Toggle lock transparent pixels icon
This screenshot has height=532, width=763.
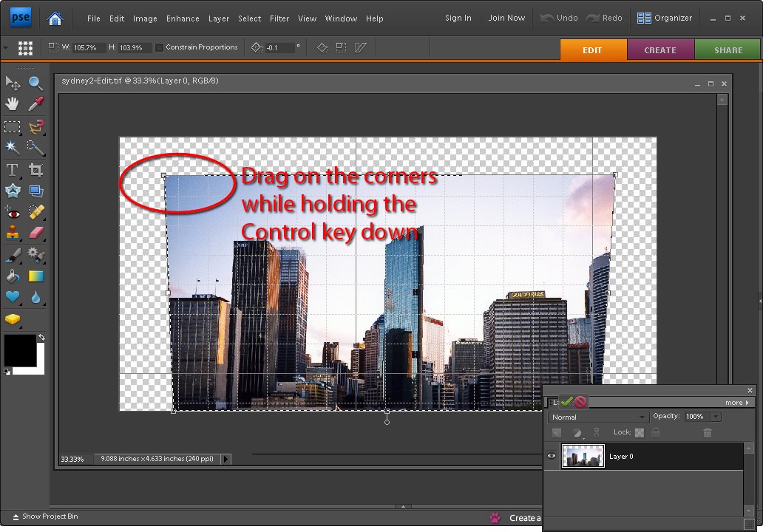[x=640, y=432]
